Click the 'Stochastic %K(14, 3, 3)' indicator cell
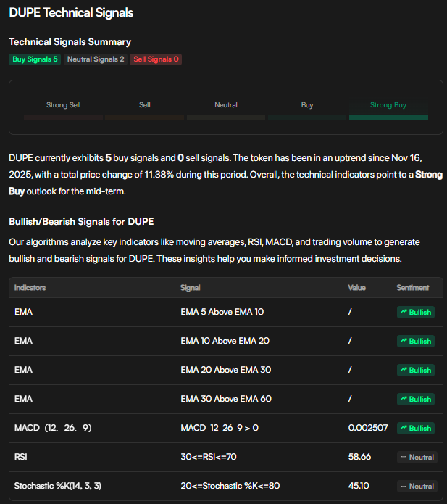Viewport: 447px width, 504px height. point(58,486)
